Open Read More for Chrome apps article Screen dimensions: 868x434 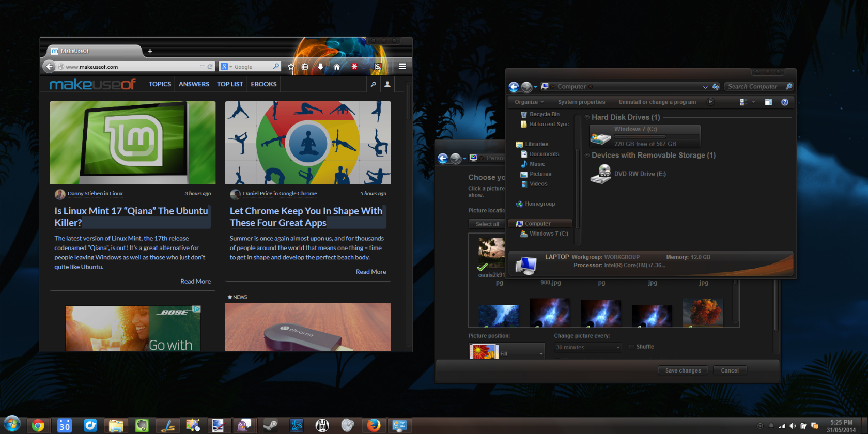tap(371, 272)
